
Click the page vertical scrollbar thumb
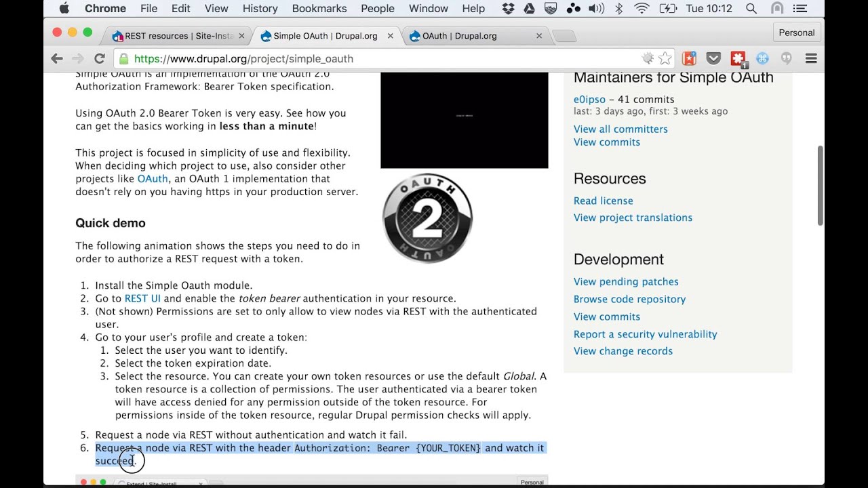(820, 186)
